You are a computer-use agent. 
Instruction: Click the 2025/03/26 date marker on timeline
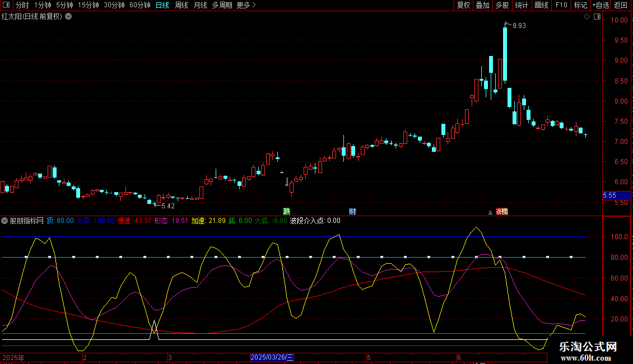pos(272,357)
